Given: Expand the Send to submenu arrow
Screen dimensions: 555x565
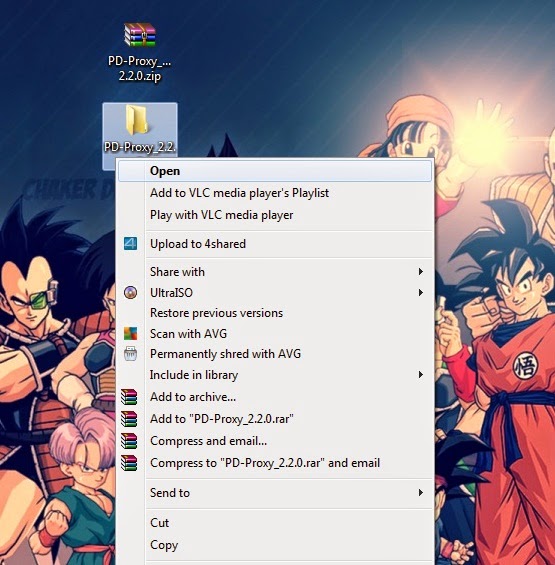Looking at the screenshot, I should tap(420, 492).
